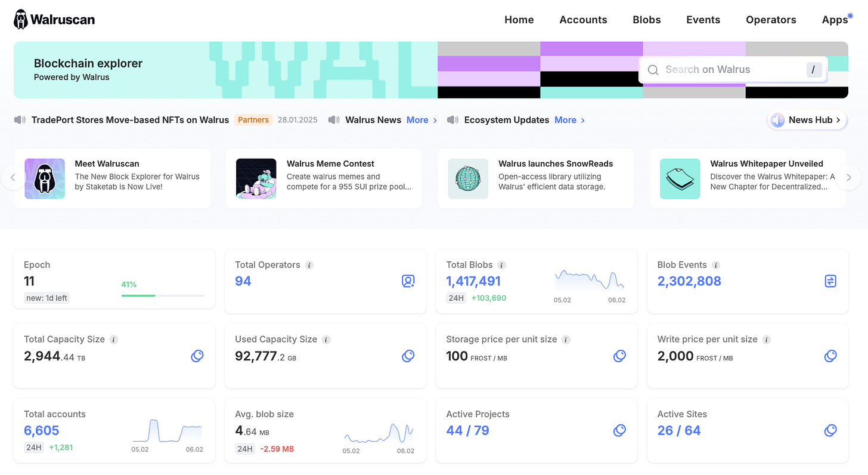The height and width of the screenshot is (475, 868).
Task: Go to the Blobs section
Action: pyautogui.click(x=646, y=20)
